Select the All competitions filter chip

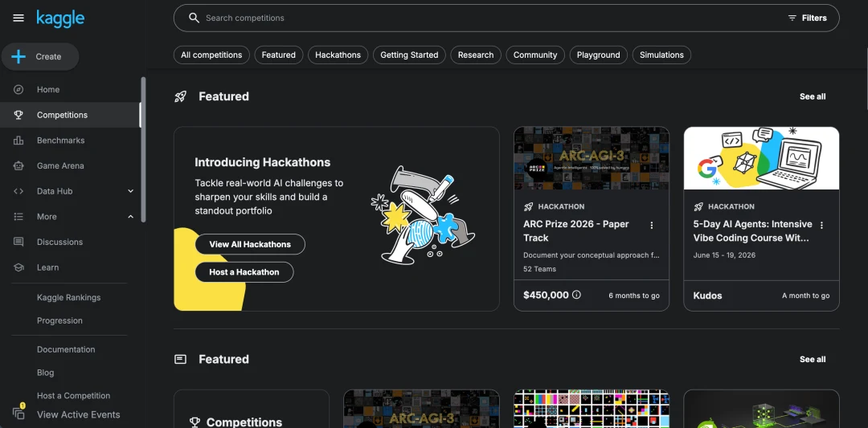(x=211, y=55)
